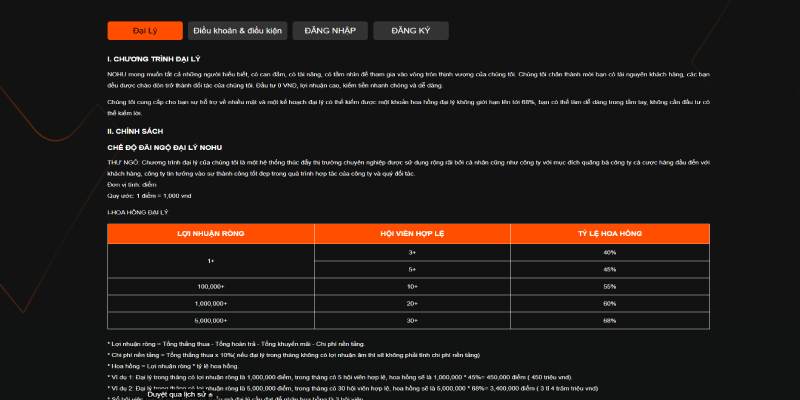Screen dimensions: 800x400
Task: Click the 68% commission rate cell
Action: coord(610,320)
